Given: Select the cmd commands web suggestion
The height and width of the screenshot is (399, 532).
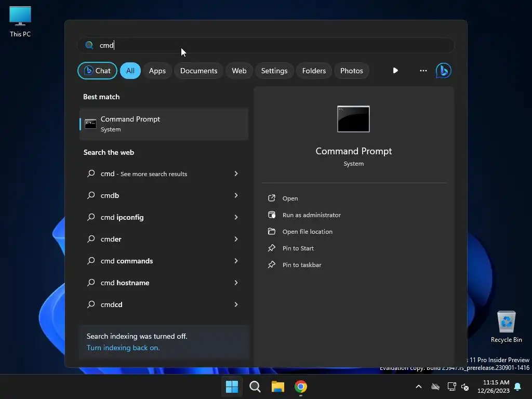Looking at the screenshot, I should tap(164, 261).
